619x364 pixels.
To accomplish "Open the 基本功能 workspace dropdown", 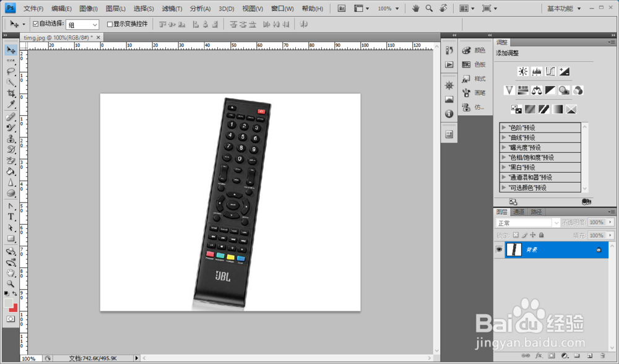I will point(564,8).
